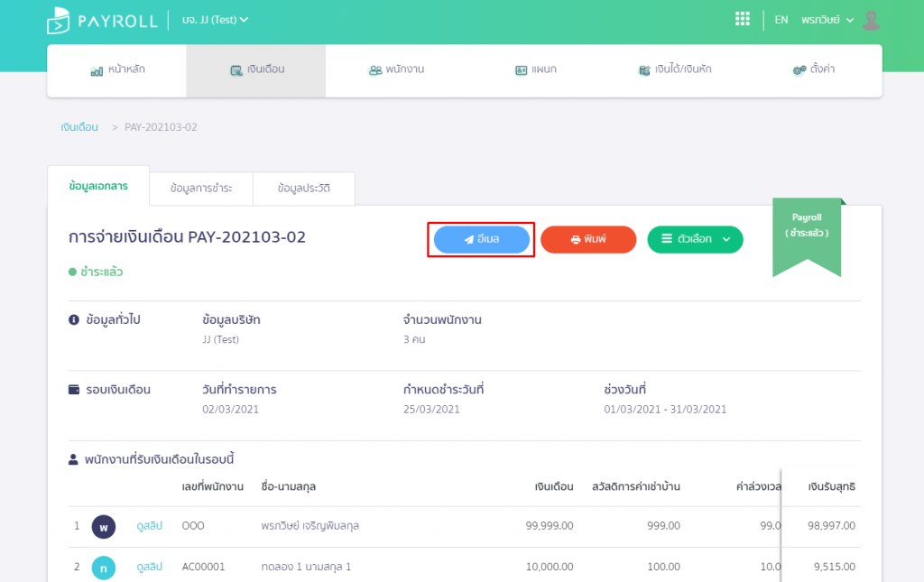Screen dimensions: 924x582
Task: Switch to the payment information tab
Action: pos(201,188)
